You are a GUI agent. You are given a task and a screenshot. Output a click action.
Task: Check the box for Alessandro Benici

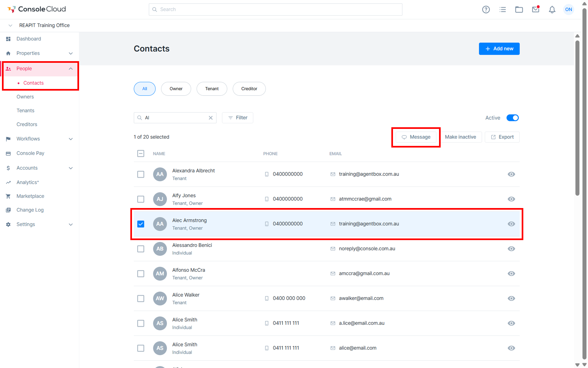click(141, 249)
